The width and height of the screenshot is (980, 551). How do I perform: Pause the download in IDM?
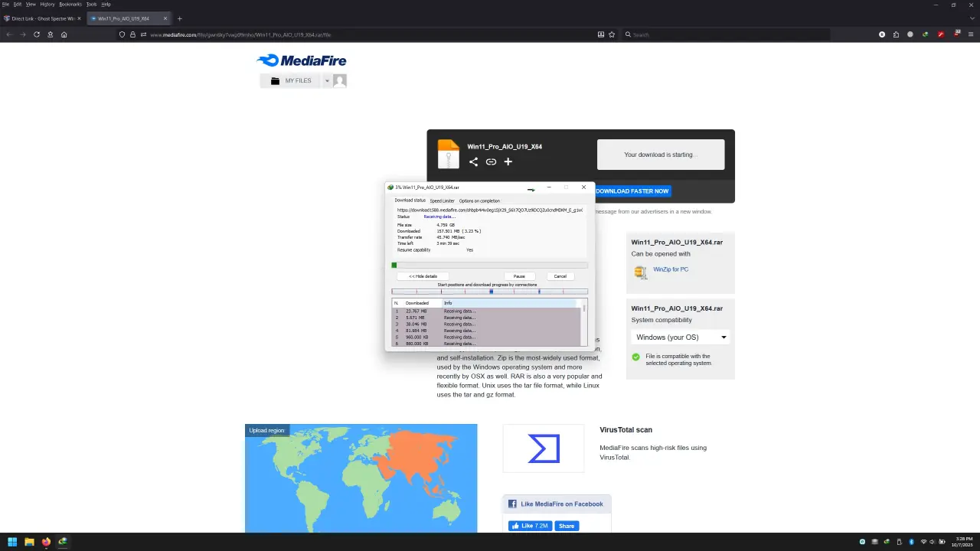point(519,276)
